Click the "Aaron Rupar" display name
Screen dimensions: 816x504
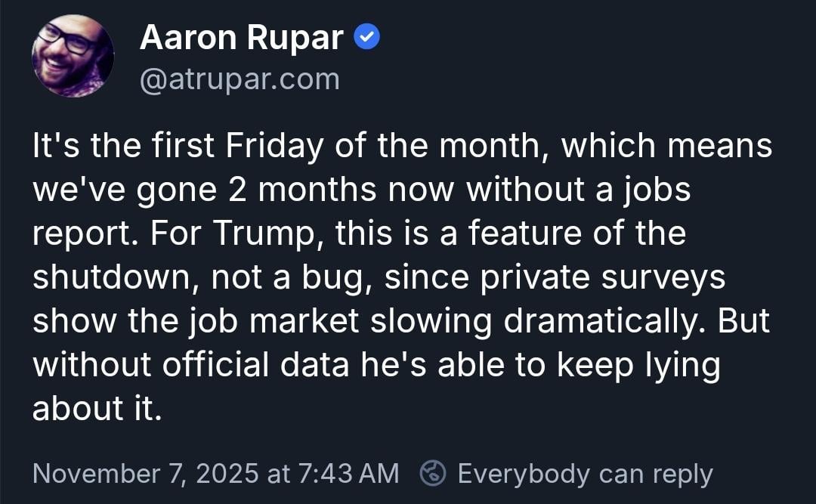(241, 38)
